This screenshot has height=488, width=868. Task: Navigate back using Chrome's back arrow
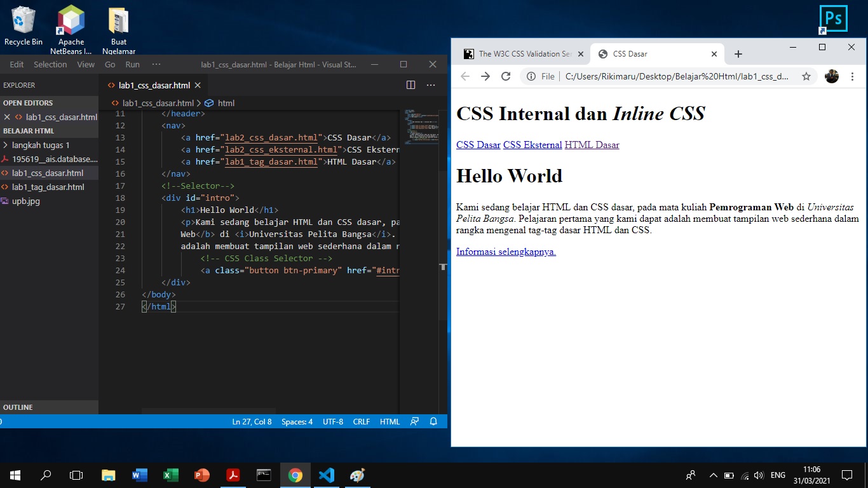click(x=465, y=76)
